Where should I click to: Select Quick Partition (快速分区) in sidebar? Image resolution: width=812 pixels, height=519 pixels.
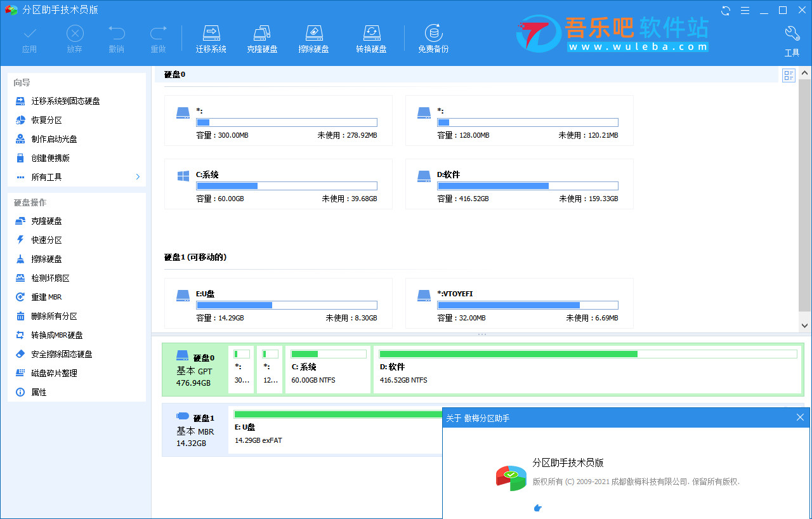47,240
